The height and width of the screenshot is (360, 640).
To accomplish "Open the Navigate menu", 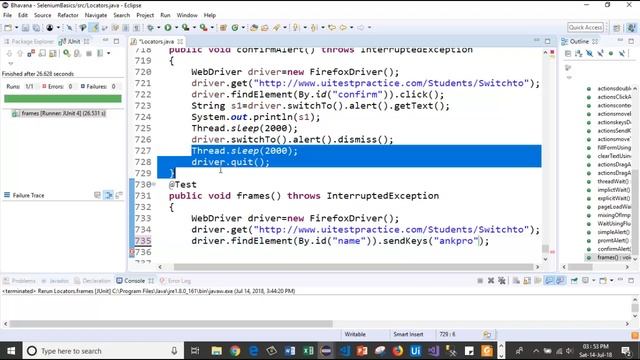I will click(96, 15).
